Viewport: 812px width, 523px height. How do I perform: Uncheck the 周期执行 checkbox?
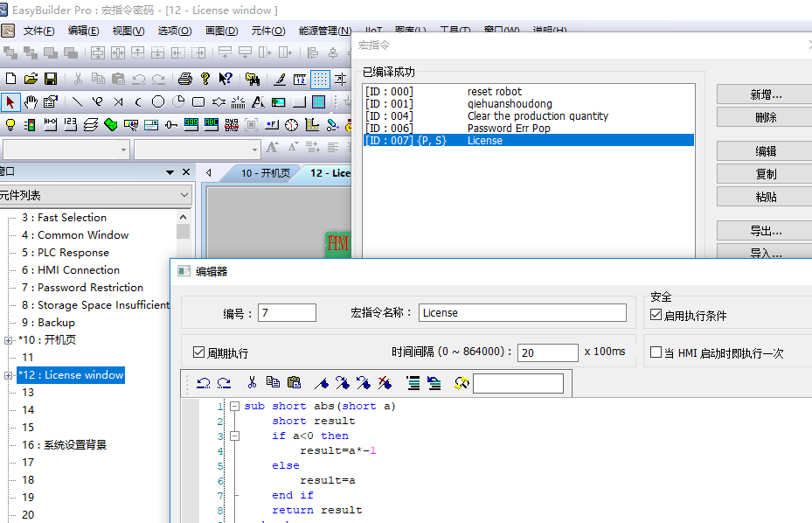click(x=198, y=352)
